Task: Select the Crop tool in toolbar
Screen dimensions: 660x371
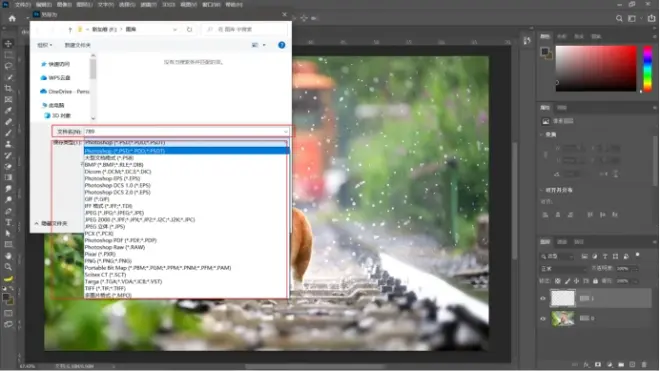Action: pyautogui.click(x=8, y=88)
